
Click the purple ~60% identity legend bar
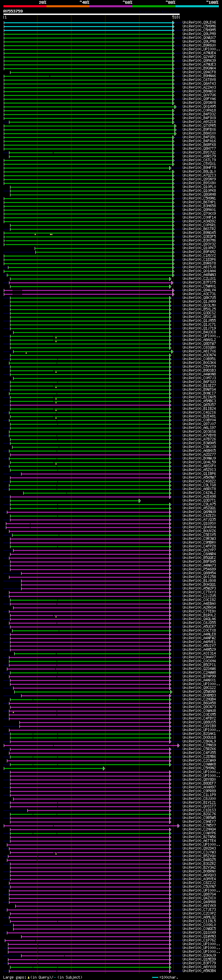click(111, 6)
